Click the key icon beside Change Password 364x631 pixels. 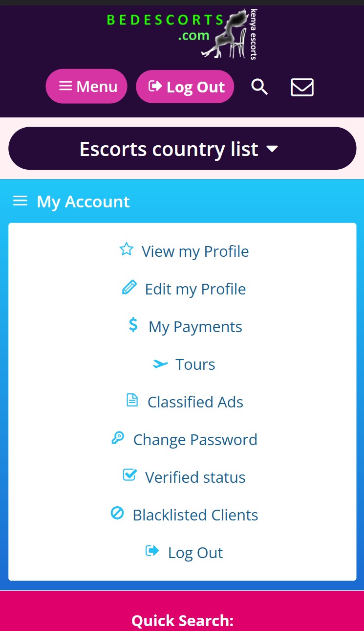coord(118,438)
